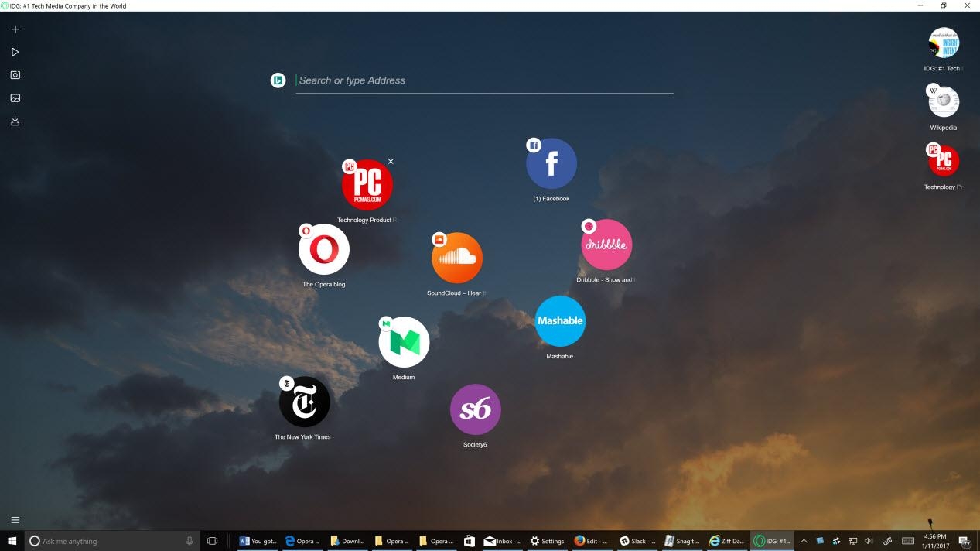The height and width of the screenshot is (551, 980).
Task: Take a snapshot using the camera icon
Action: pyautogui.click(x=15, y=75)
